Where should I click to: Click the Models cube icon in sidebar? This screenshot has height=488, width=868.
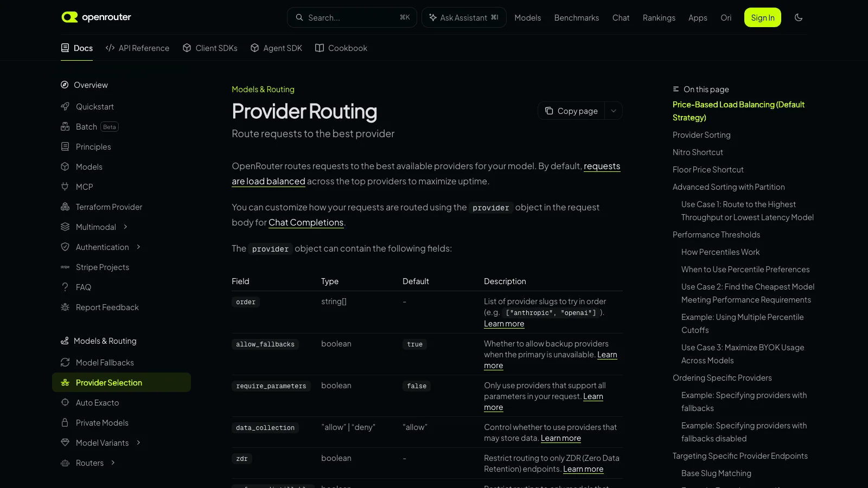(x=65, y=166)
